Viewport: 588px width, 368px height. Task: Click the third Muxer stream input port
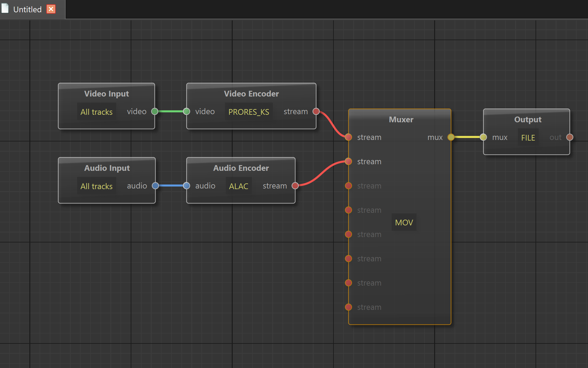click(348, 186)
